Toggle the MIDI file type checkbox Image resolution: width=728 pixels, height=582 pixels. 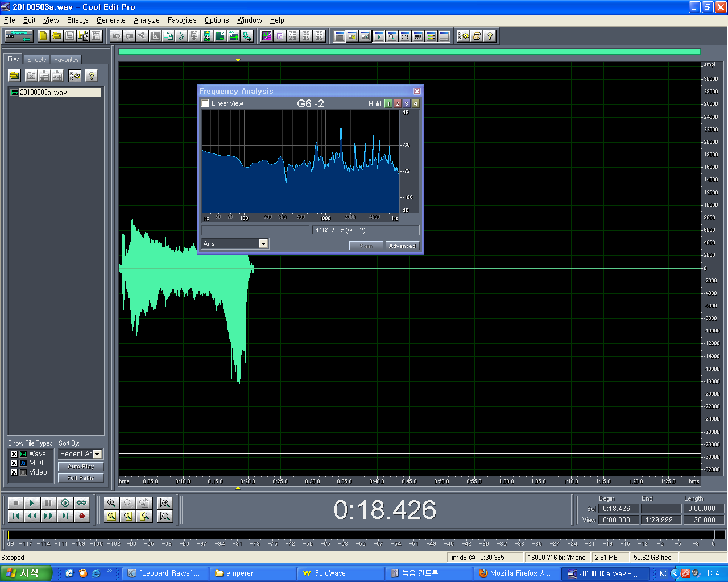click(x=14, y=463)
